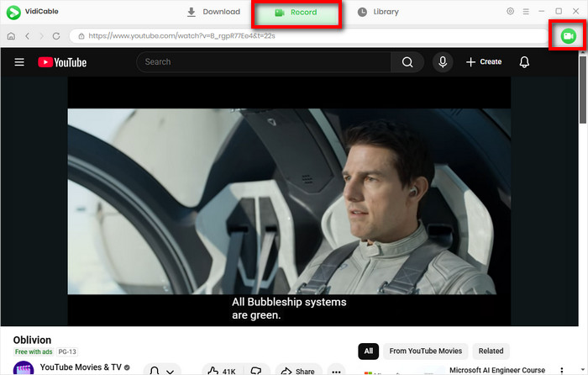
Task: Click the URL address bar
Action: (x=308, y=36)
